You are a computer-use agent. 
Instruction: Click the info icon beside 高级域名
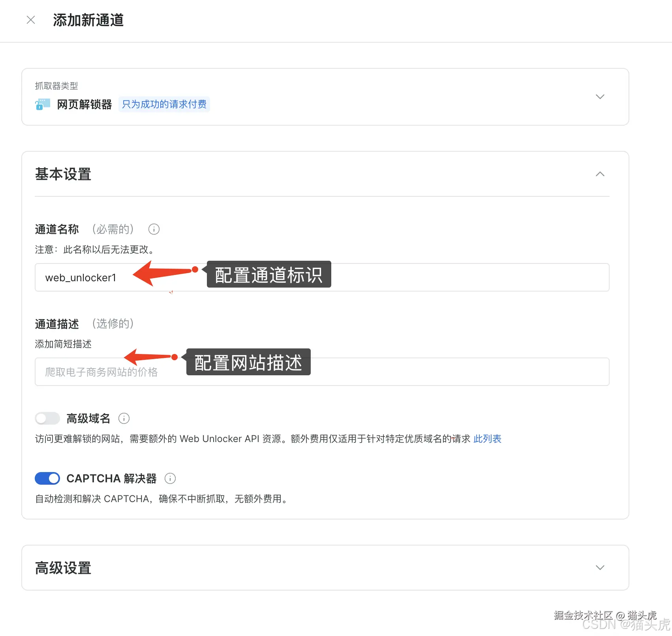pyautogui.click(x=124, y=418)
